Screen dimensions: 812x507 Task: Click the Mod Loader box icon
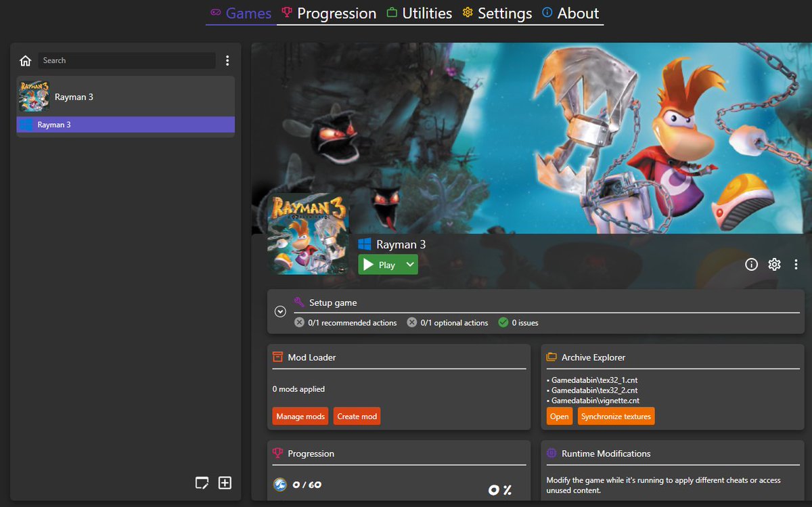[x=277, y=357]
